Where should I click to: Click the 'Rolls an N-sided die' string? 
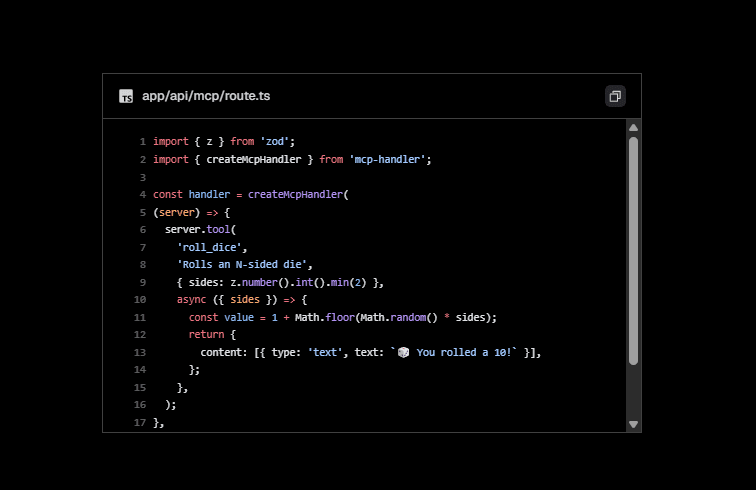pos(242,265)
